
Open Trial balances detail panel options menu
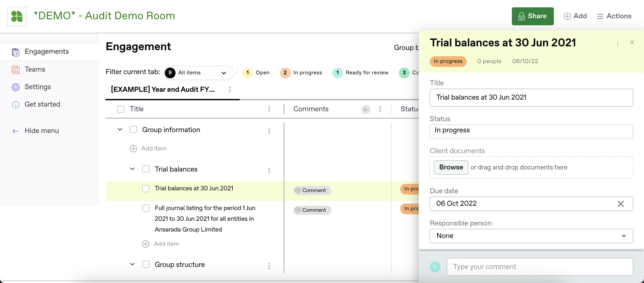click(617, 44)
